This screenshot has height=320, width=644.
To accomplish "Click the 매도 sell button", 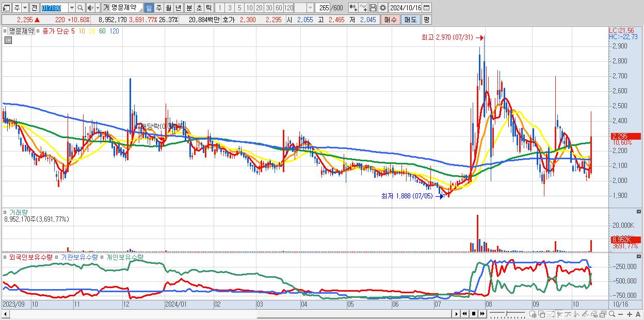I will [x=410, y=20].
